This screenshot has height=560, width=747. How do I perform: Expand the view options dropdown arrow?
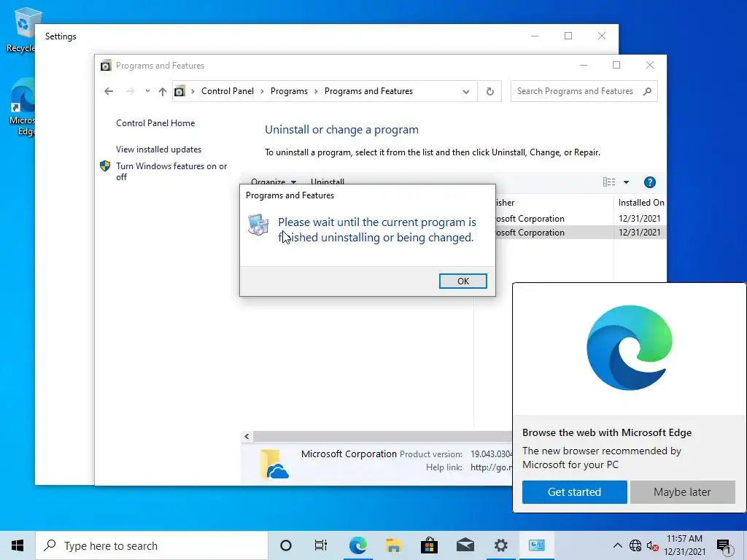tap(626, 182)
